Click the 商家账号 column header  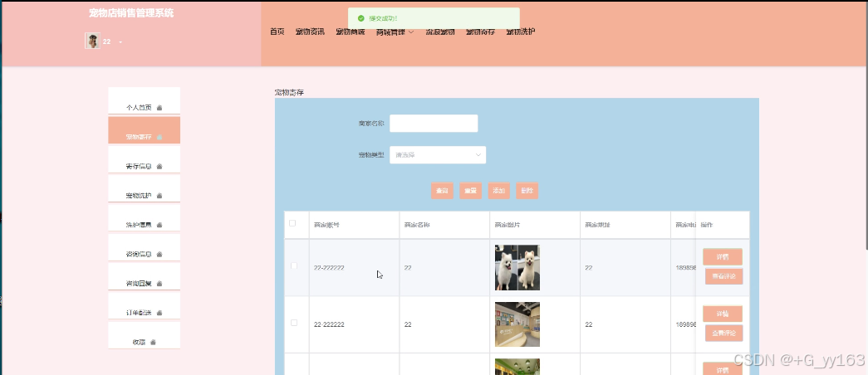coord(326,225)
